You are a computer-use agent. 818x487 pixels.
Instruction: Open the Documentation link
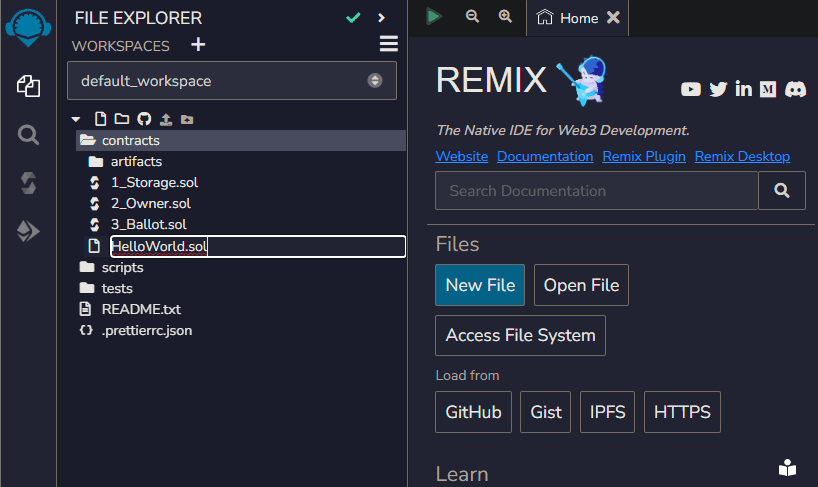tap(545, 156)
